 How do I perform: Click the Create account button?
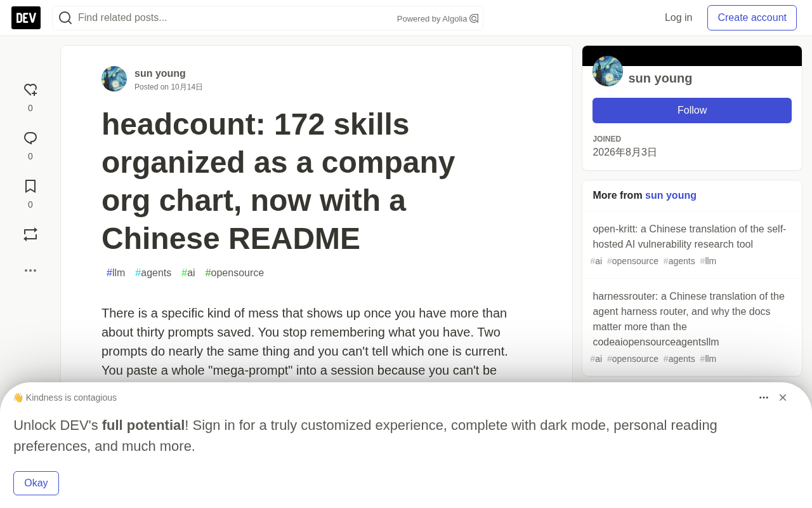coord(752,18)
